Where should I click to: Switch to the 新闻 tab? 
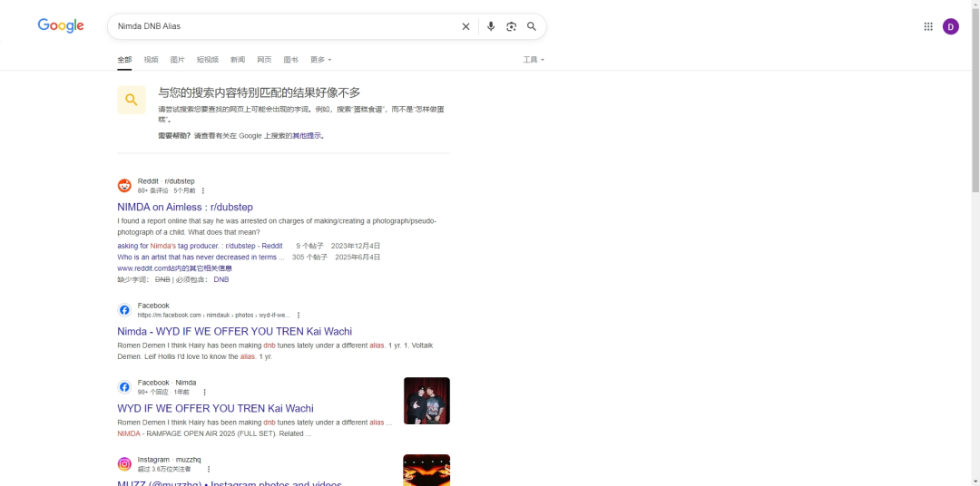coord(238,59)
